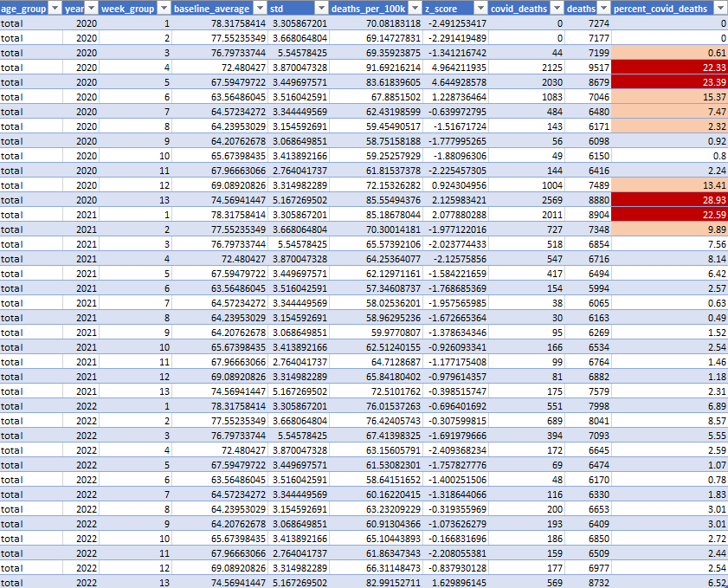Click deaths_per_100k value 76.42405743
The image size is (728, 588).
click(393, 421)
